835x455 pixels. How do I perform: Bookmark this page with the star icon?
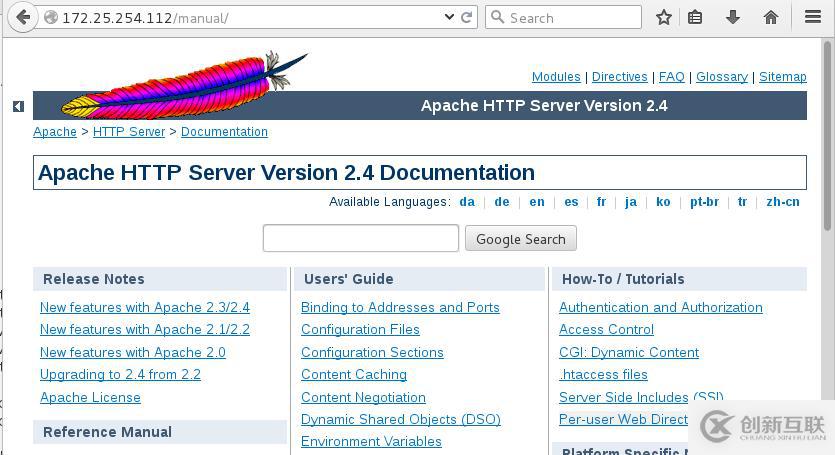664,17
